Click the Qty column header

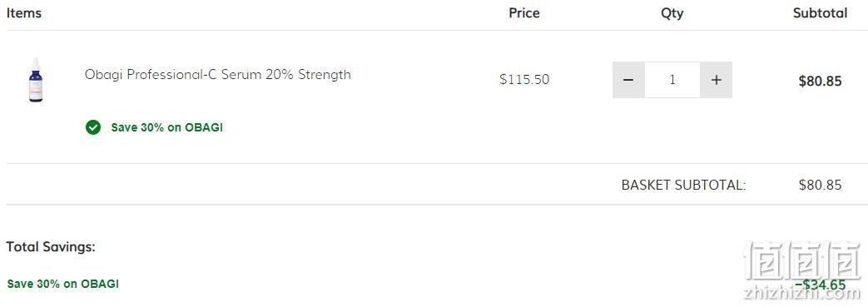coord(672,13)
